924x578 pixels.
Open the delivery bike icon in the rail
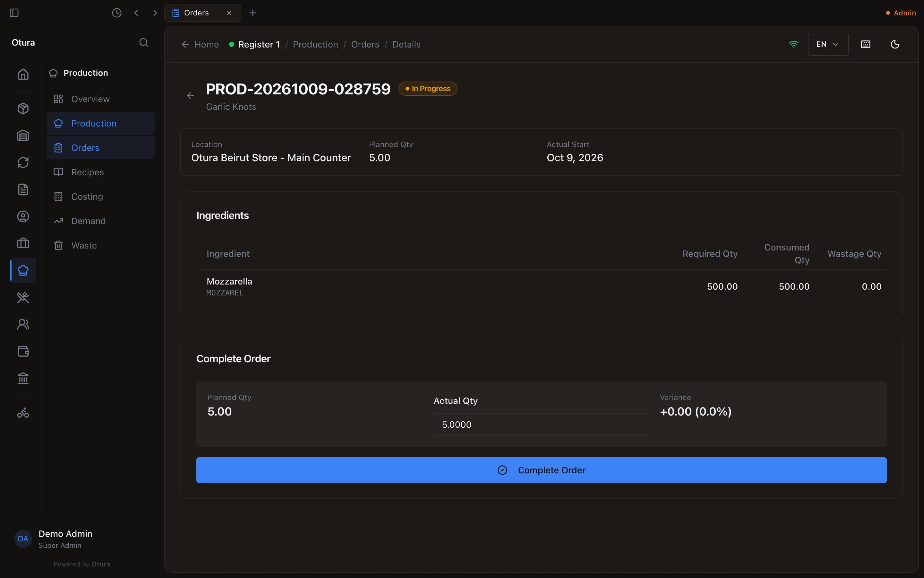pos(23,413)
